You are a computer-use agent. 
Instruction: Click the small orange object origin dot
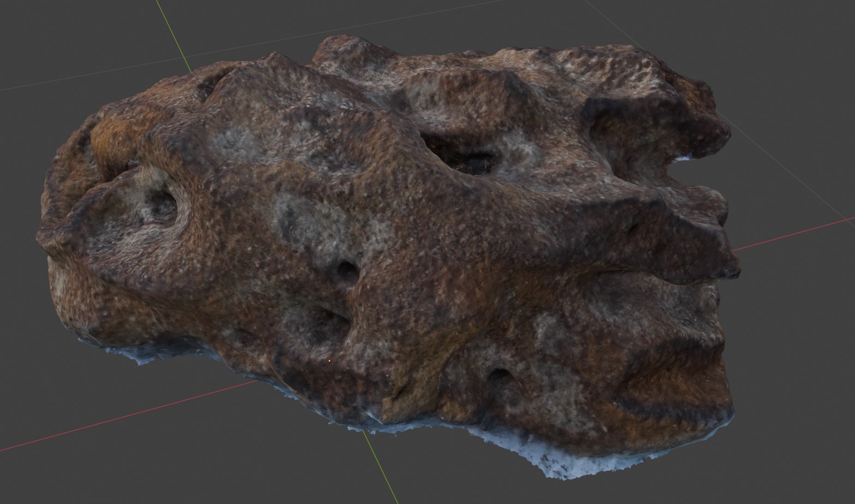(329, 360)
